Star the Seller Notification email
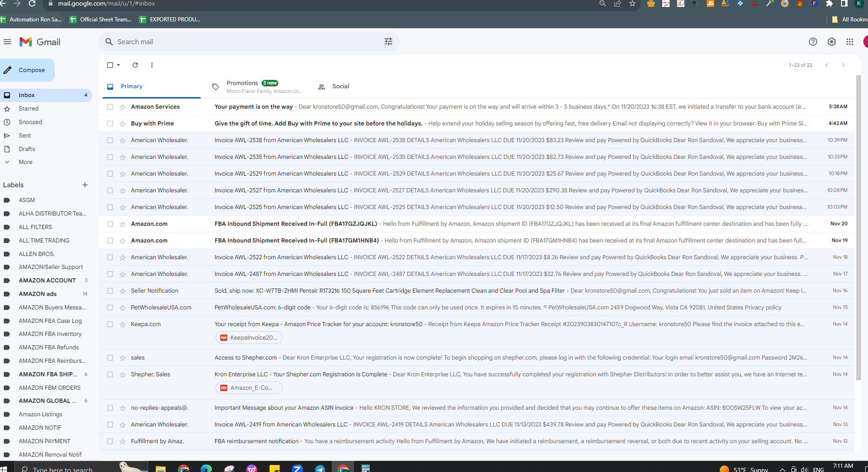 [x=123, y=291]
